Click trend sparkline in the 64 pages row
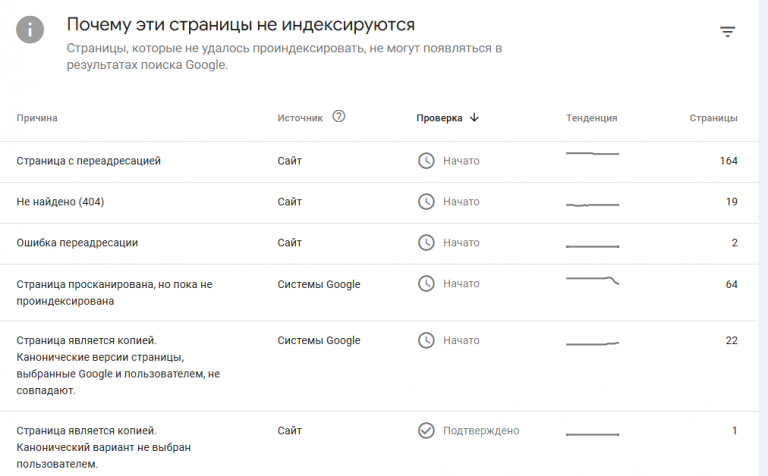768x476 pixels. [x=592, y=279]
